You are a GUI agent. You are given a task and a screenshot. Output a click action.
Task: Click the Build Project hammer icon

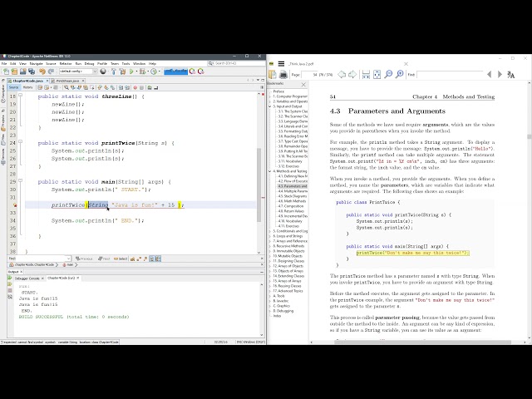click(x=114, y=71)
